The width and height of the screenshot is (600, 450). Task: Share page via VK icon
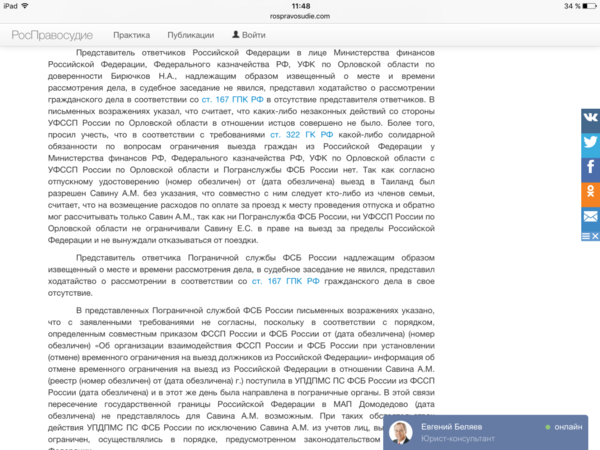click(x=590, y=120)
